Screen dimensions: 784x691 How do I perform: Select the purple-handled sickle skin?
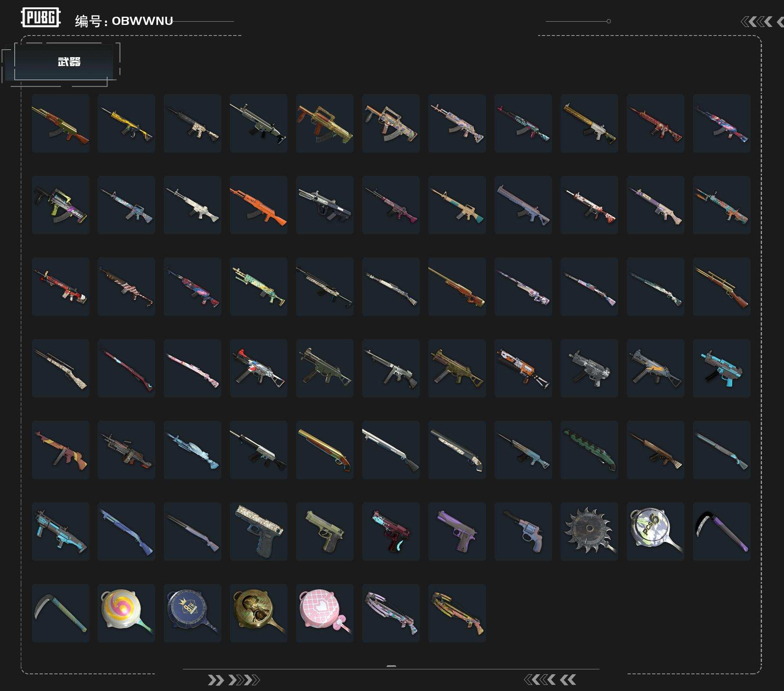click(x=722, y=531)
